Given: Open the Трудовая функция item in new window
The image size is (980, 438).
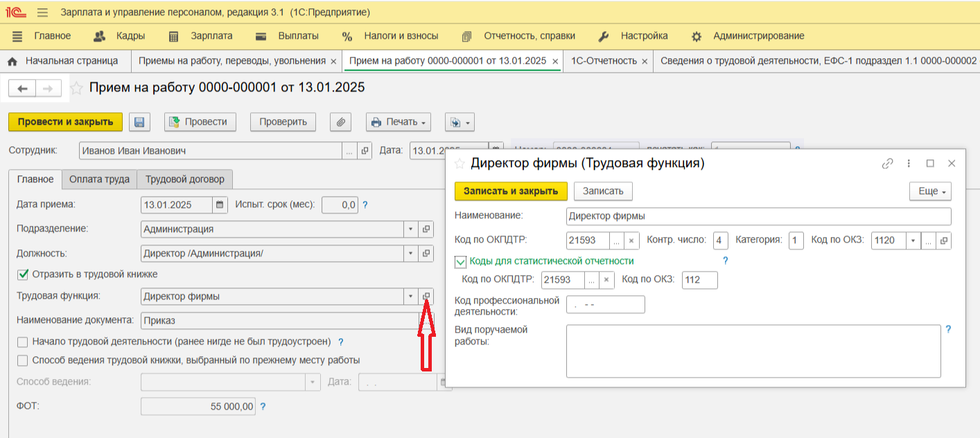Looking at the screenshot, I should [x=427, y=297].
